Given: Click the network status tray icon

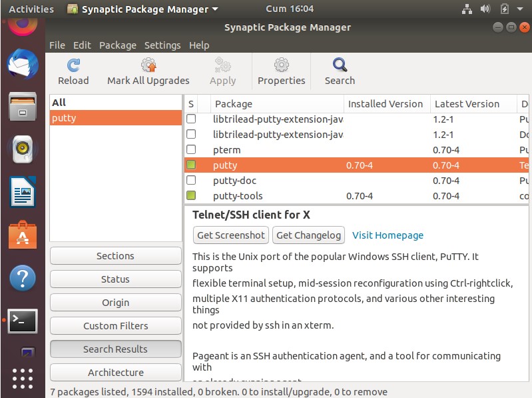Looking at the screenshot, I should (x=467, y=9).
